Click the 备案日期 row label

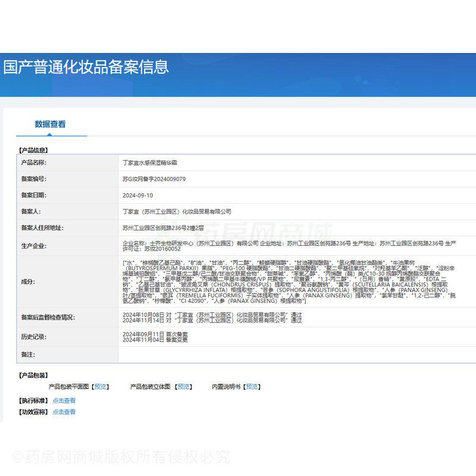tap(34, 196)
